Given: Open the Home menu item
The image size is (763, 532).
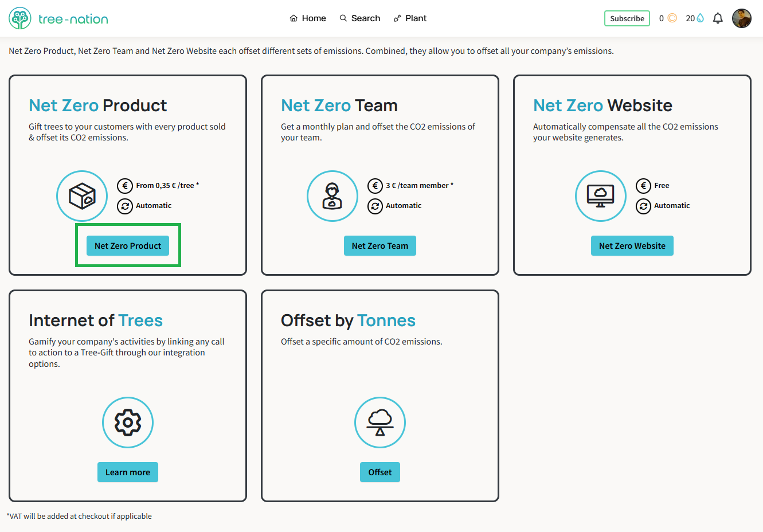Looking at the screenshot, I should pyautogui.click(x=308, y=18).
